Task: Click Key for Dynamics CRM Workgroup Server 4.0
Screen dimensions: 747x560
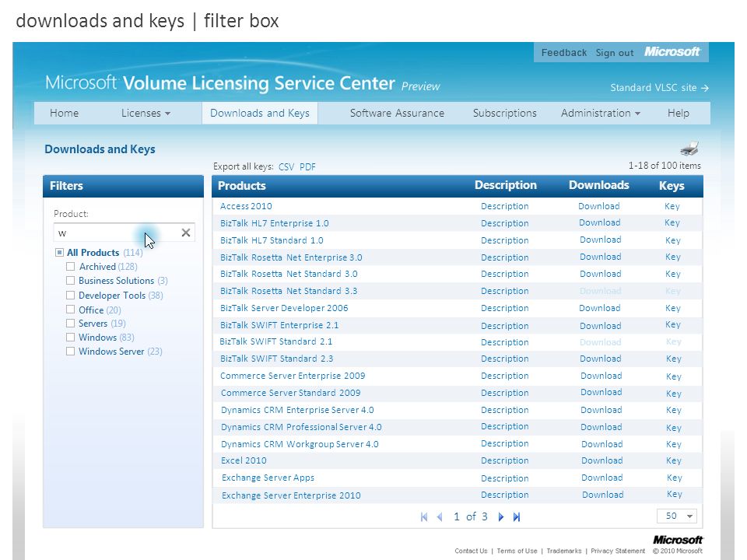Action: pyautogui.click(x=674, y=444)
